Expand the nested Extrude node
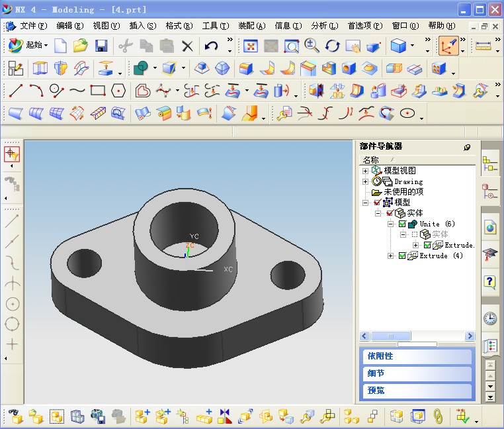The width and height of the screenshot is (504, 429). pyautogui.click(x=415, y=245)
